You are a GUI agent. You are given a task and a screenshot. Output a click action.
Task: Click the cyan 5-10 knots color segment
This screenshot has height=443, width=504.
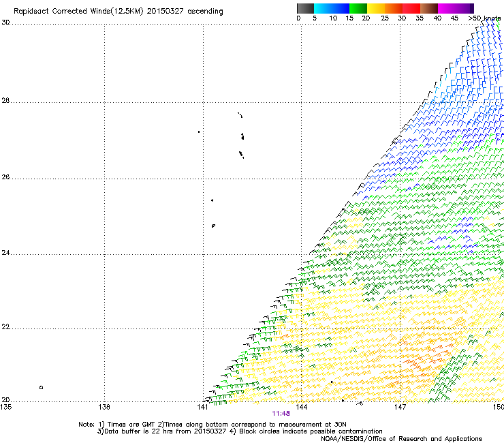(x=323, y=8)
